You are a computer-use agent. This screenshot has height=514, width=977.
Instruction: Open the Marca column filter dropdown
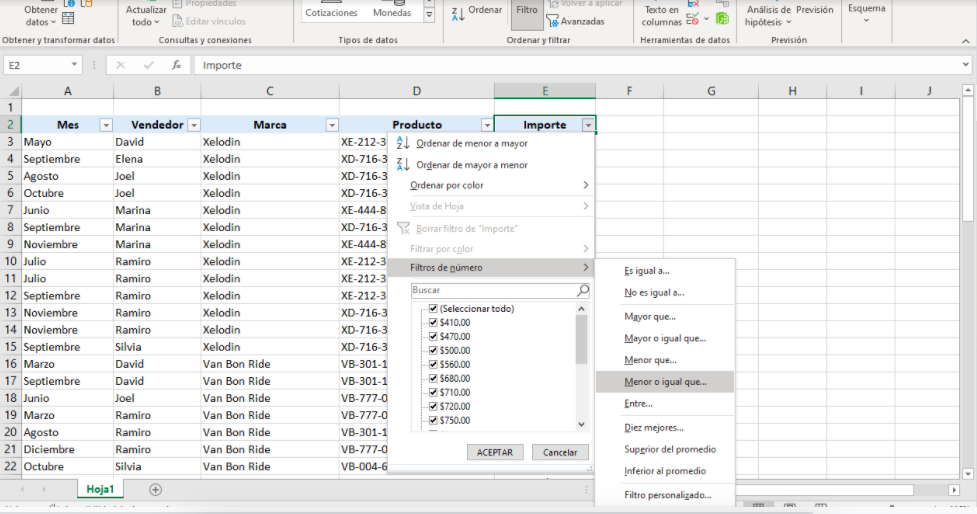coord(331,125)
